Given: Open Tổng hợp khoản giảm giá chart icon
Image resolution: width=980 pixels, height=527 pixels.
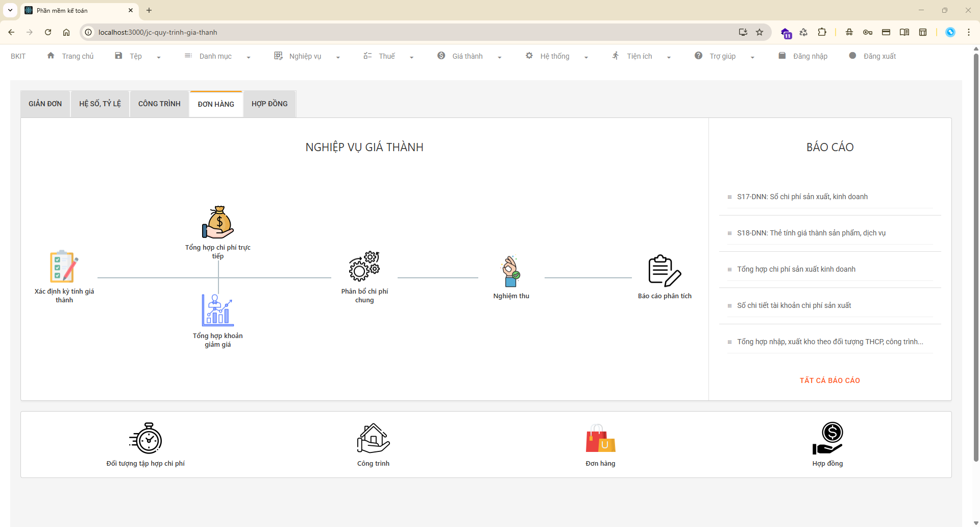Looking at the screenshot, I should coord(218,310).
